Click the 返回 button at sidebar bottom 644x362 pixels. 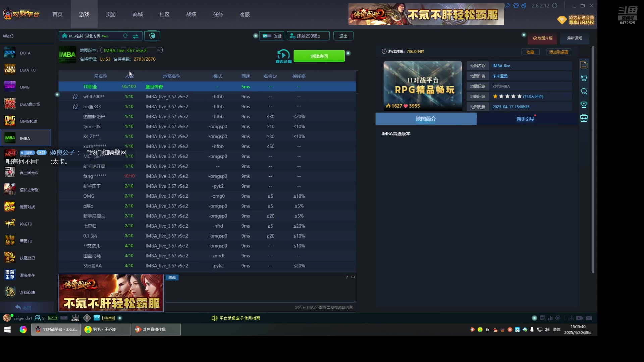click(x=23, y=307)
